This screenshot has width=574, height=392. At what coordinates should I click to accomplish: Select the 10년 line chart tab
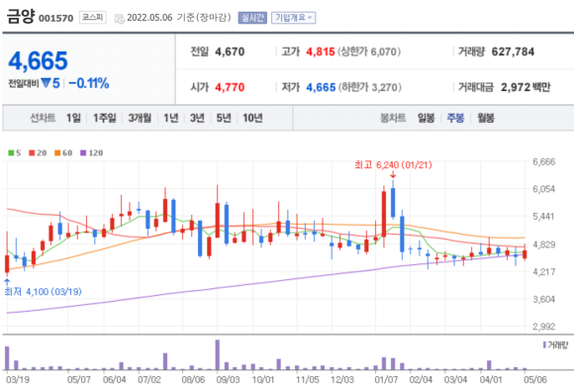252,118
